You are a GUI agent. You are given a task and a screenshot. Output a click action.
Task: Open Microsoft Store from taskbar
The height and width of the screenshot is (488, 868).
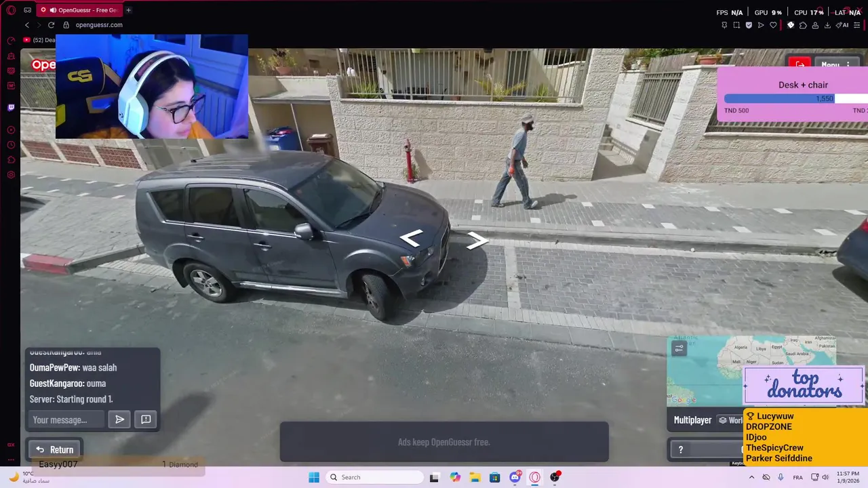click(x=495, y=477)
